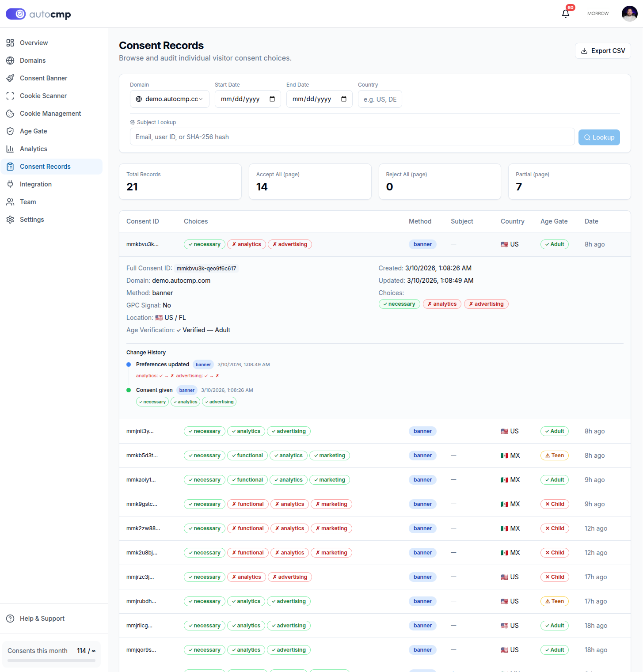
Task: Click the autocmp logo icon
Action: tap(15, 14)
